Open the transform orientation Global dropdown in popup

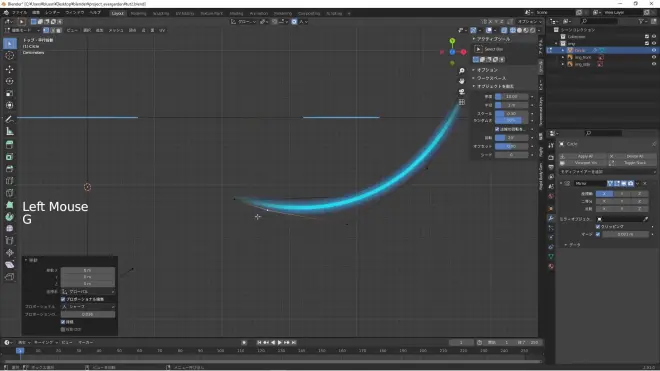88,291
